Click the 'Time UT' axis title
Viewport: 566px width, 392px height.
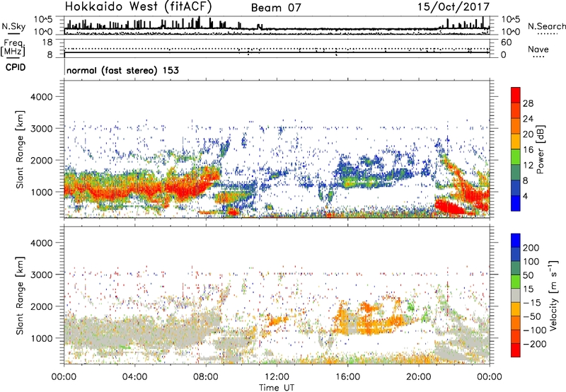pyautogui.click(x=277, y=388)
